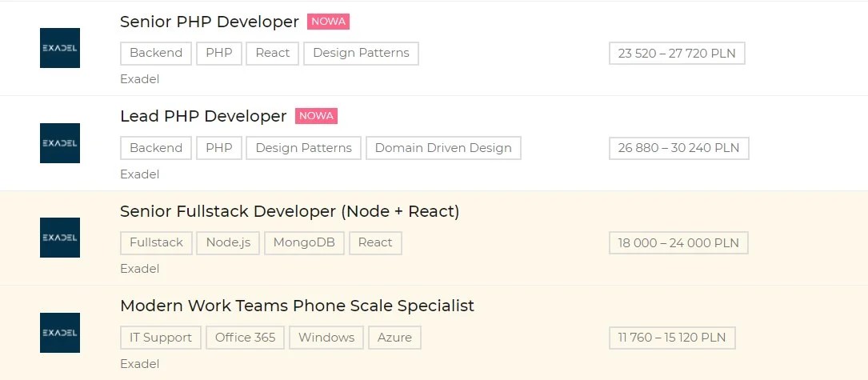The image size is (868, 380).
Task: Select the MongoDB skill tag
Action: [x=304, y=242]
